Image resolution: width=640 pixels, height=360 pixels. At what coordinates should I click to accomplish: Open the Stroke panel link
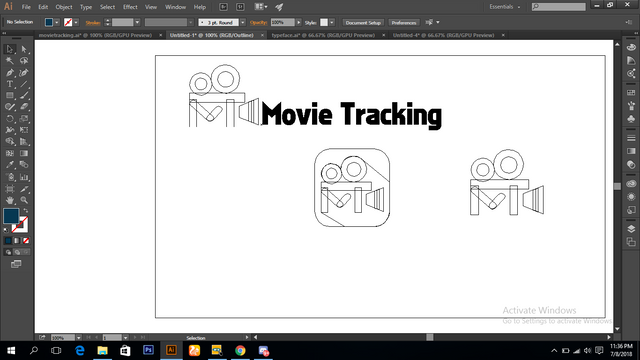(93, 23)
